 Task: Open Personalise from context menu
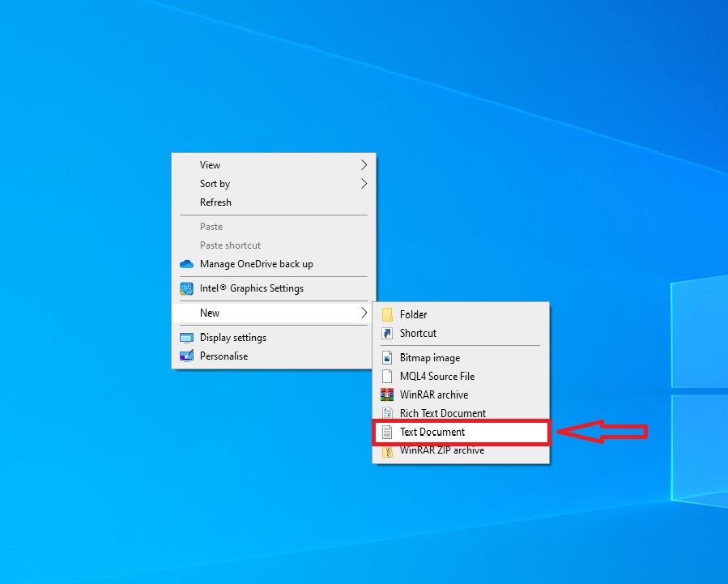point(274,356)
